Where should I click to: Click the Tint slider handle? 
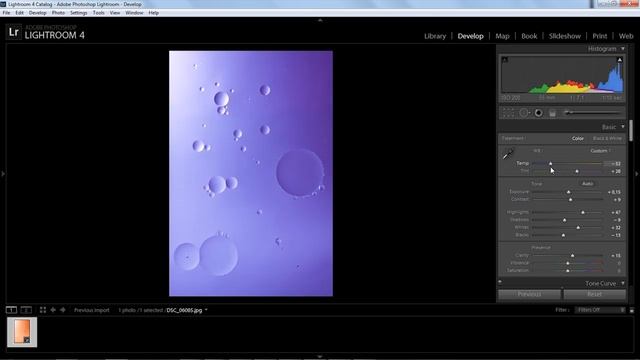tap(577, 171)
